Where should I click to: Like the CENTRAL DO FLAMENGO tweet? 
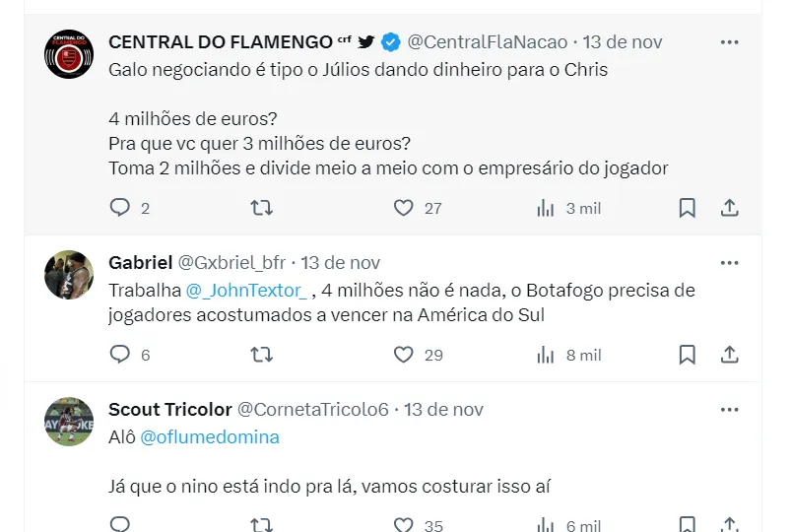[403, 208]
